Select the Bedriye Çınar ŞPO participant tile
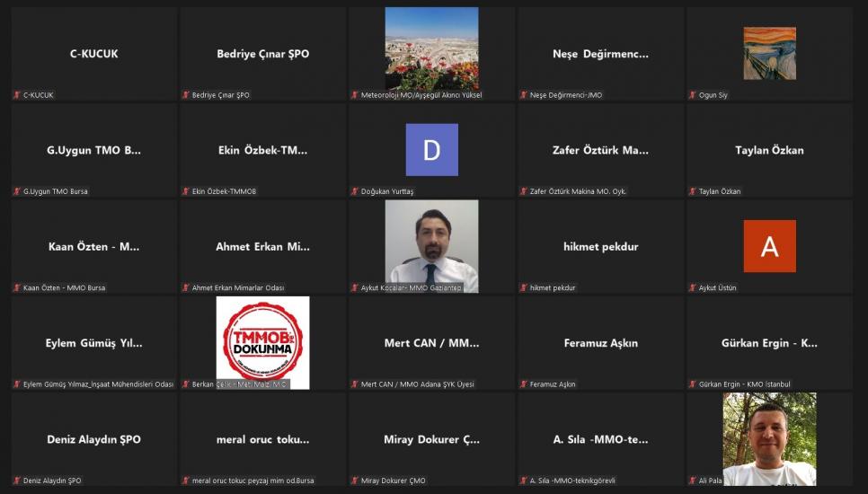Image resolution: width=868 pixels, height=494 pixels. point(262,54)
